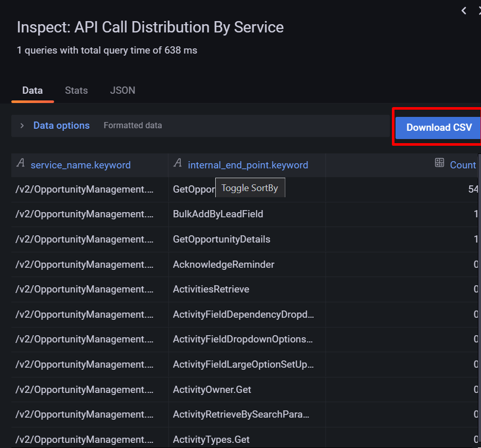Screen dimensions: 481x448
Task: Switch to the Stats tab
Action: pyautogui.click(x=76, y=91)
